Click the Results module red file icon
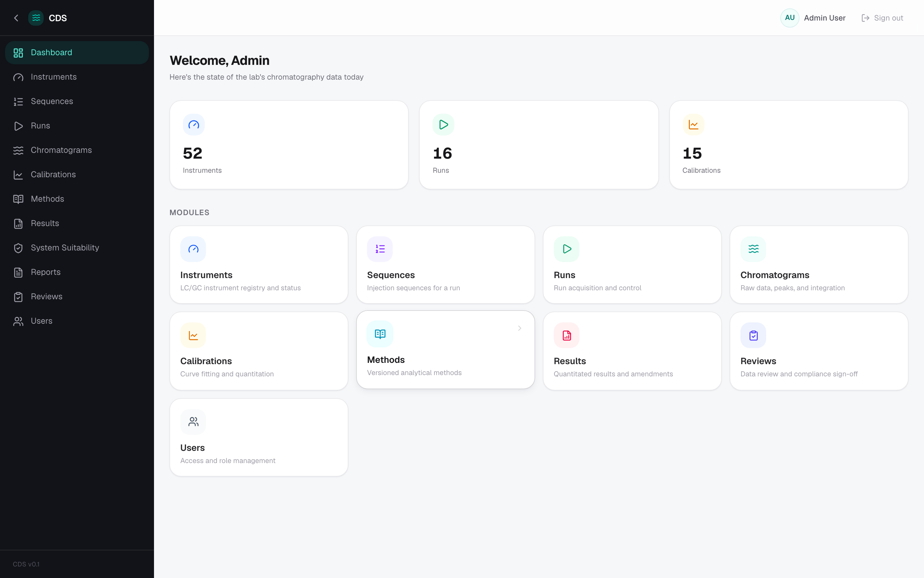 point(567,336)
